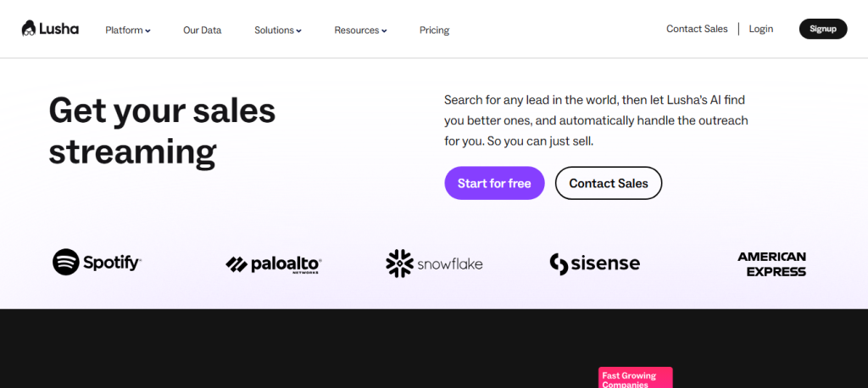The image size is (868, 388).
Task: Open the Our Data page
Action: (202, 30)
